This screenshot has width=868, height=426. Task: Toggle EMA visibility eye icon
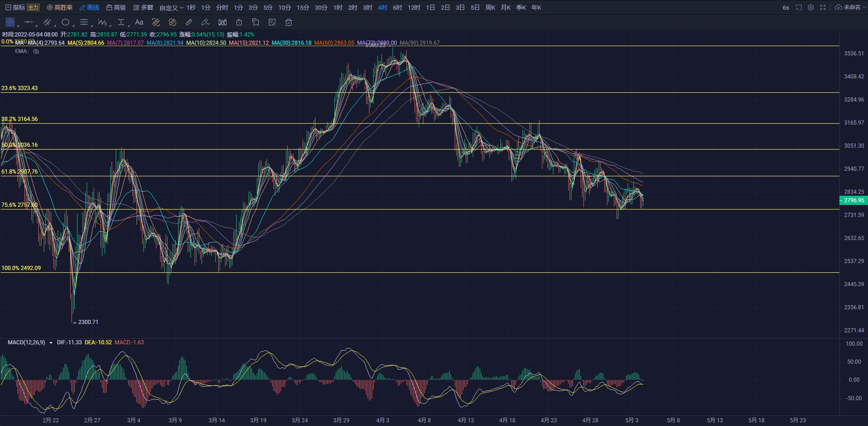coord(36,51)
